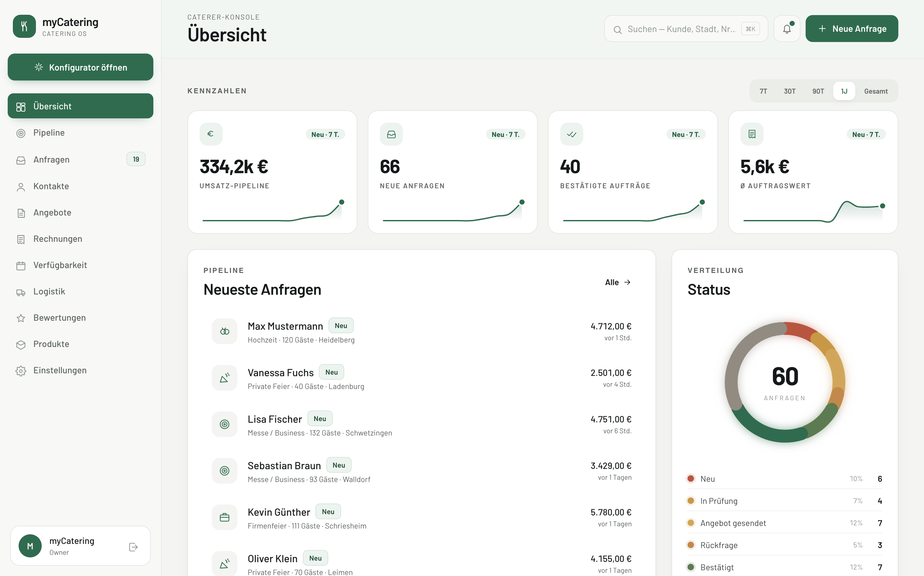Click the 5.780,00 € amount
The width and height of the screenshot is (924, 576).
coord(611,512)
